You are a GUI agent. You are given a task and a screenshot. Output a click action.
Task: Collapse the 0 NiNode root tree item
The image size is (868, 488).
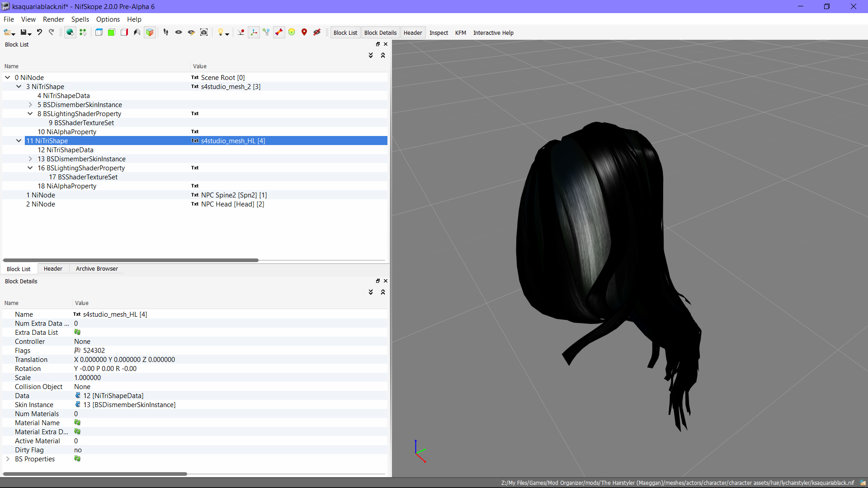(x=8, y=77)
